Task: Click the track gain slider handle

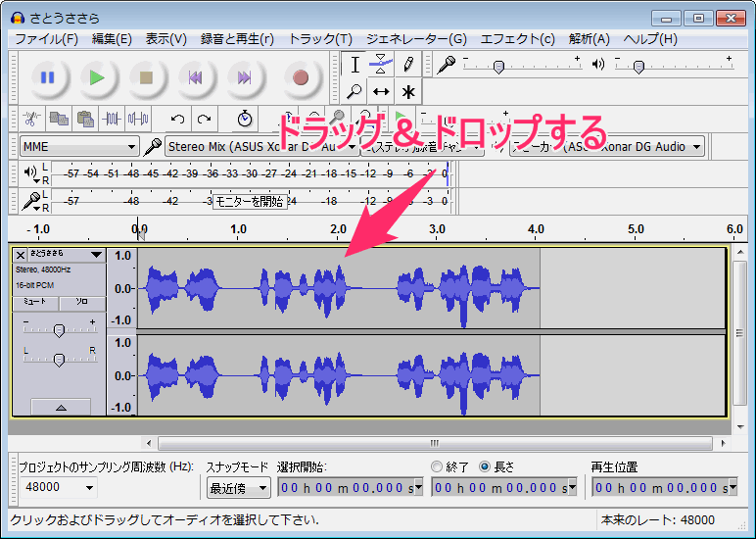Action: (x=59, y=330)
